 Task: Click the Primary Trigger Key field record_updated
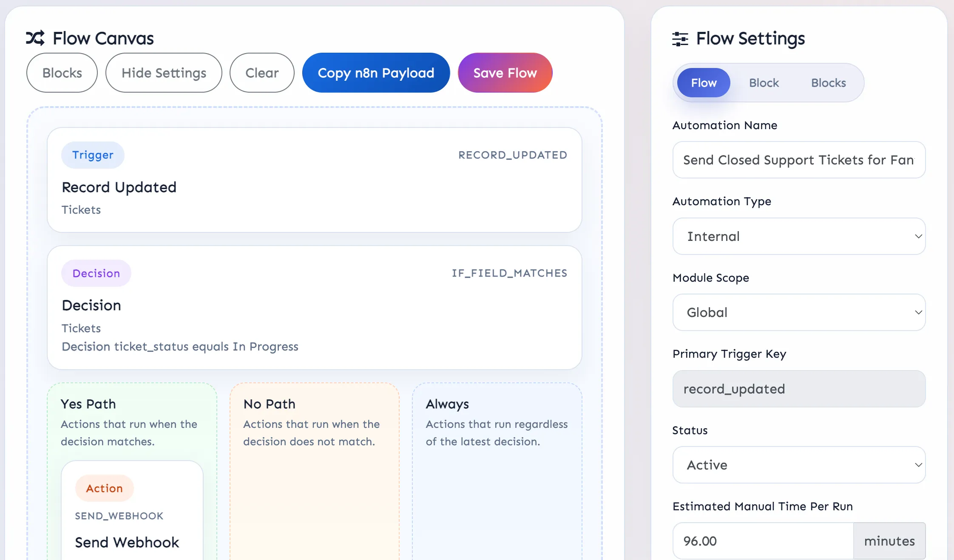click(799, 389)
